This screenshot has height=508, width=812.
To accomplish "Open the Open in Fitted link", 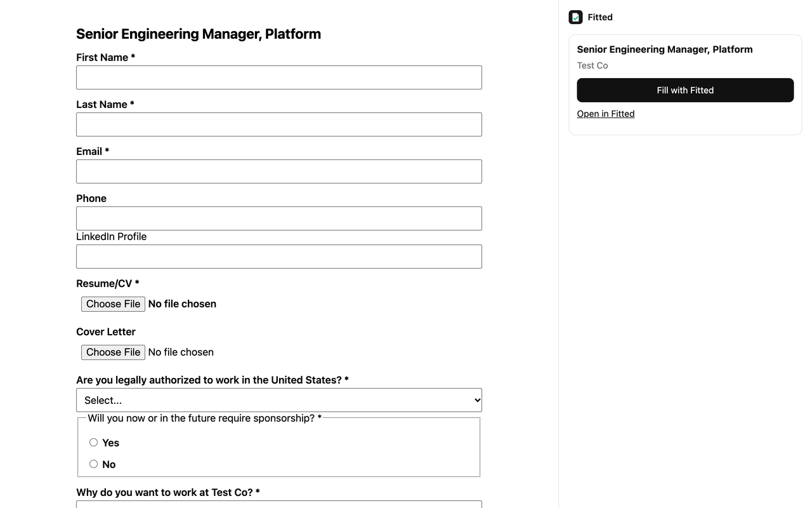I will click(606, 114).
